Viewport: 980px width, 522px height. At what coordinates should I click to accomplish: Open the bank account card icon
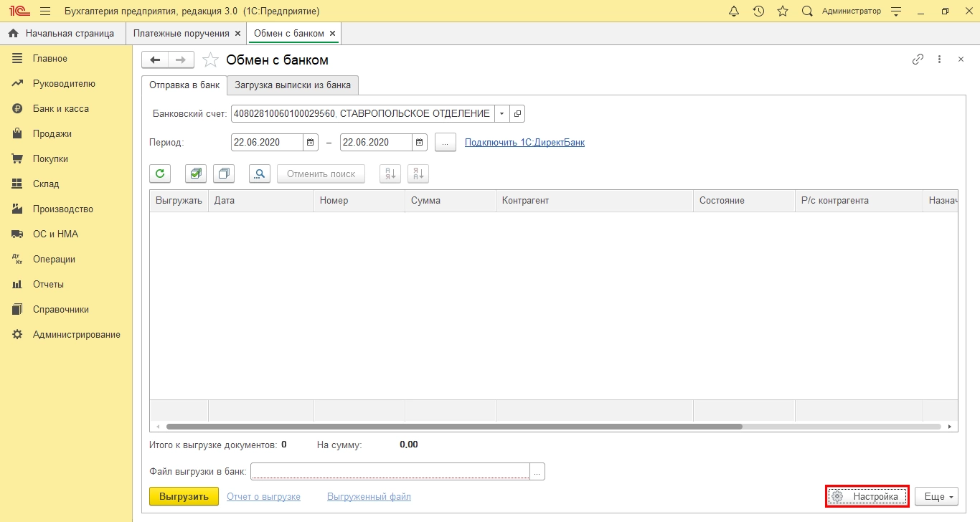coord(518,113)
